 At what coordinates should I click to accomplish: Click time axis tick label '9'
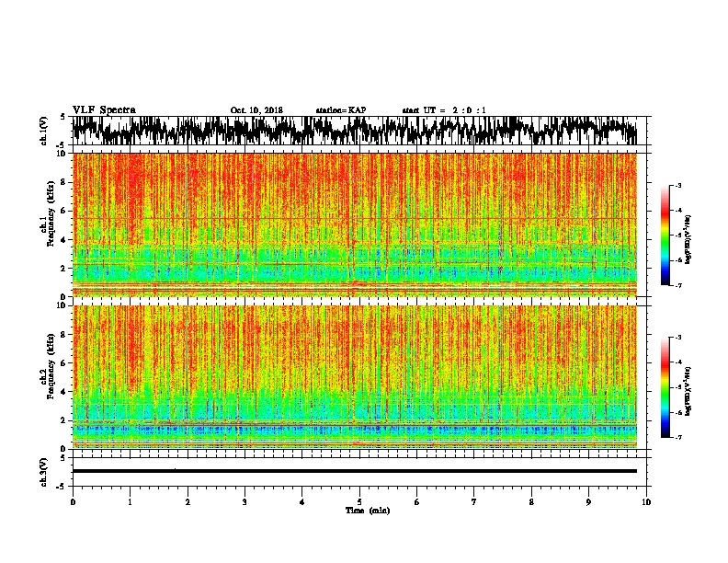tap(588, 502)
